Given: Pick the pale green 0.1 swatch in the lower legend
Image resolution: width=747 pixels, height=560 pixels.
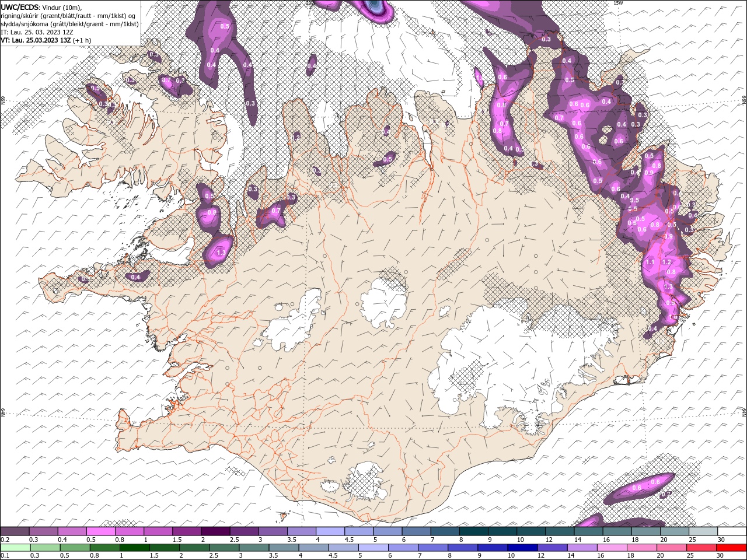Looking at the screenshot, I should (15, 548).
